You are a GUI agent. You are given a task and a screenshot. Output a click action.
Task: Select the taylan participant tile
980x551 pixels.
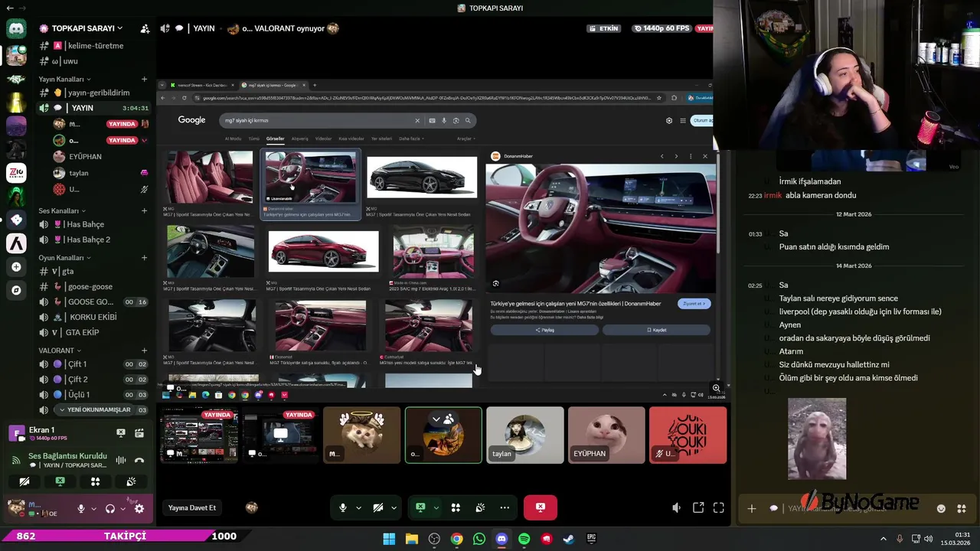[x=524, y=435]
